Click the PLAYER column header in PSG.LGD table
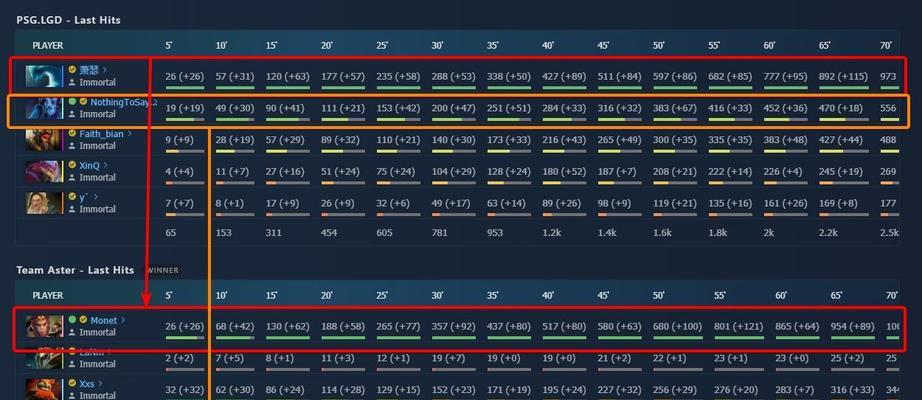The image size is (922, 400). point(48,45)
